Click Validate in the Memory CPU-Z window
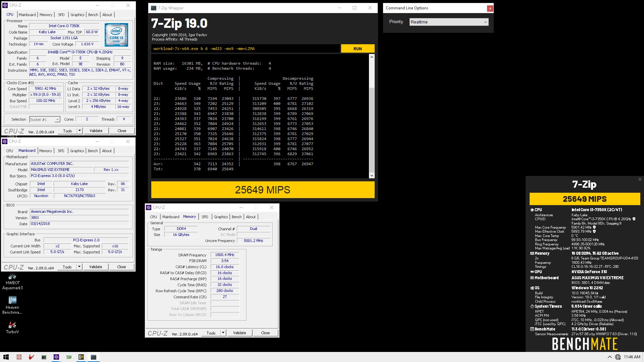 (x=239, y=333)
